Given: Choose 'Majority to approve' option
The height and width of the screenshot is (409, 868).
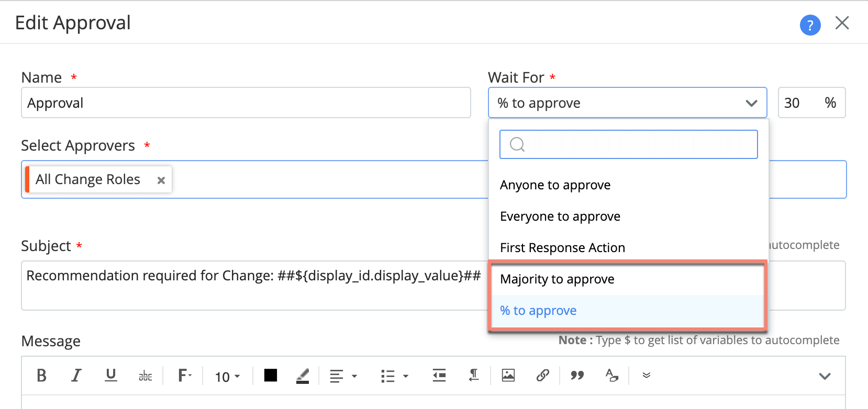Looking at the screenshot, I should [558, 279].
